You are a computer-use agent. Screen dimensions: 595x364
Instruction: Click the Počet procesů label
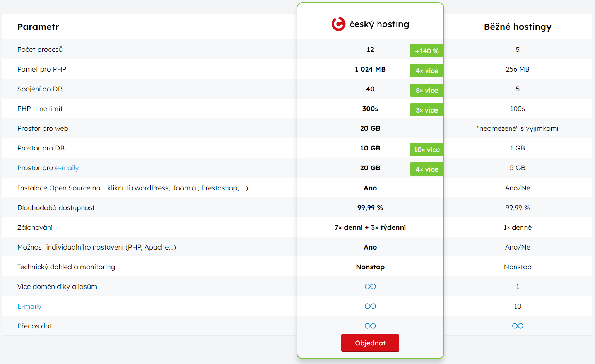pos(40,50)
